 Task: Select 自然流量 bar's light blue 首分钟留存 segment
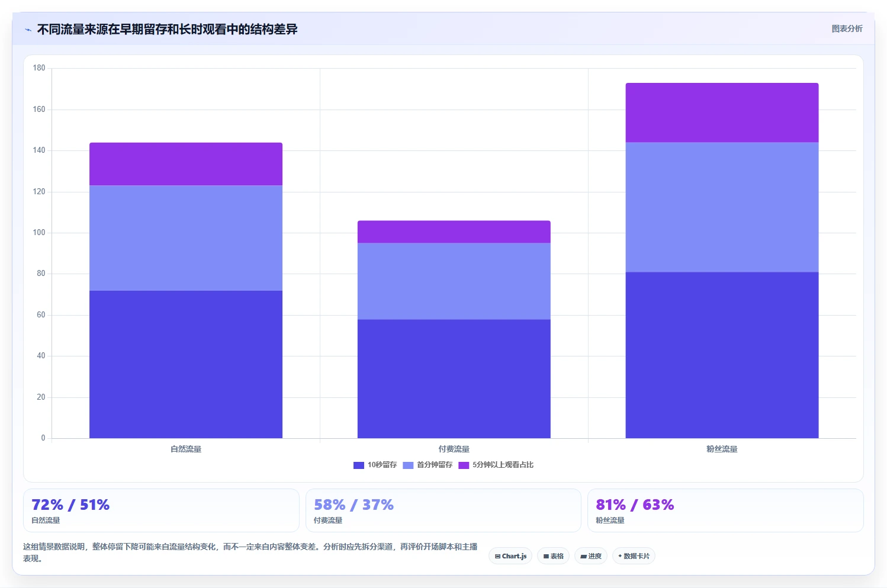(x=186, y=238)
